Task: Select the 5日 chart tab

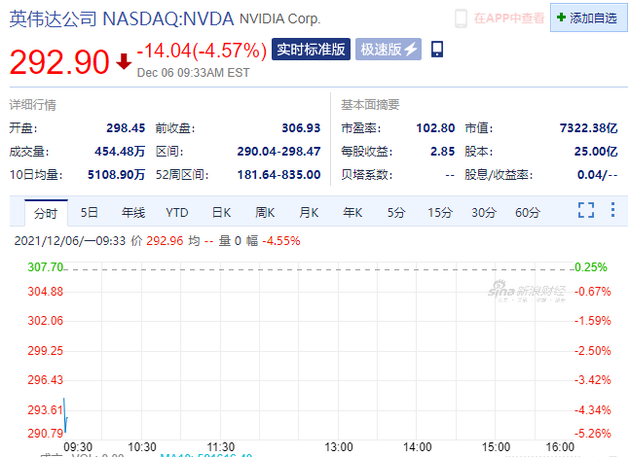Action: click(89, 212)
